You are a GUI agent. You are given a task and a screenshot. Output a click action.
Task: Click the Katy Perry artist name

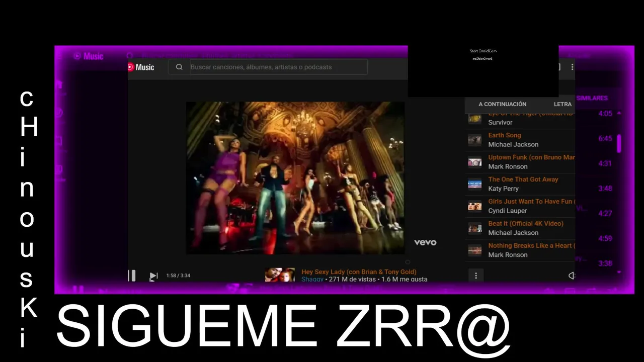click(x=503, y=189)
